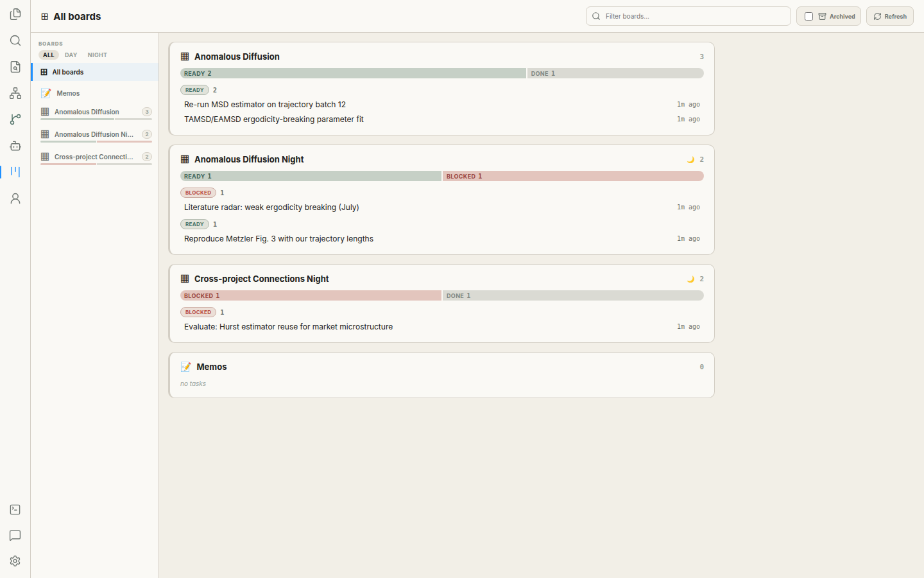Open the terminal icon in sidebar
The height and width of the screenshot is (578, 924).
15,509
